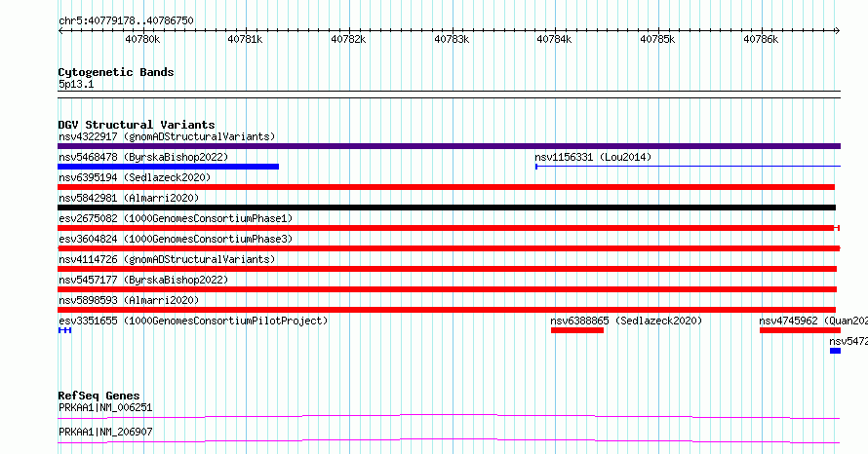
Task: Click the nsv5457177 ByrskaBishop2022 label
Action: coord(143,280)
